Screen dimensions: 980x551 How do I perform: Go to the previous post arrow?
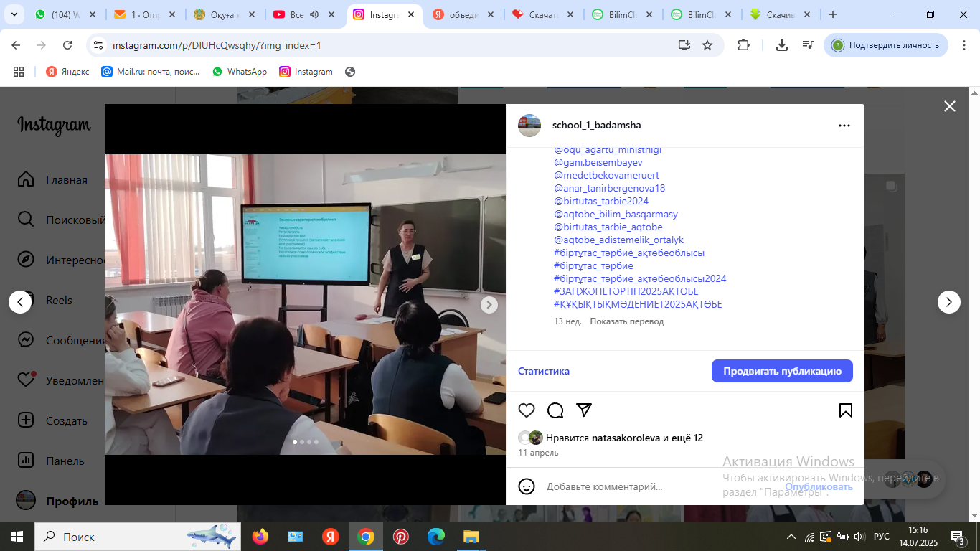pyautogui.click(x=20, y=302)
